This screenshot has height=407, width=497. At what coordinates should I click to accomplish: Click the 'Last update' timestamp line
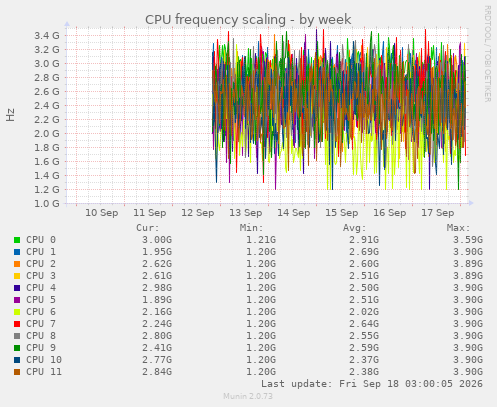(x=372, y=384)
